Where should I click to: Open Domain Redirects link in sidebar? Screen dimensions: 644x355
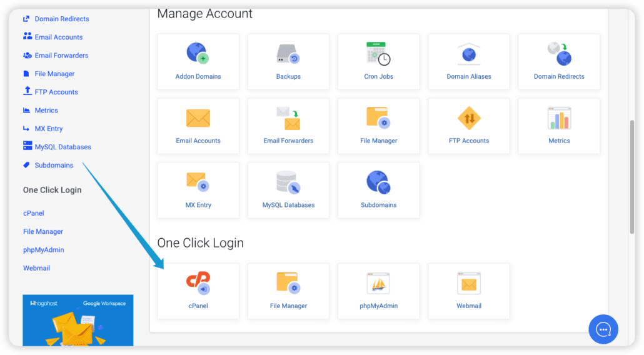coord(62,19)
